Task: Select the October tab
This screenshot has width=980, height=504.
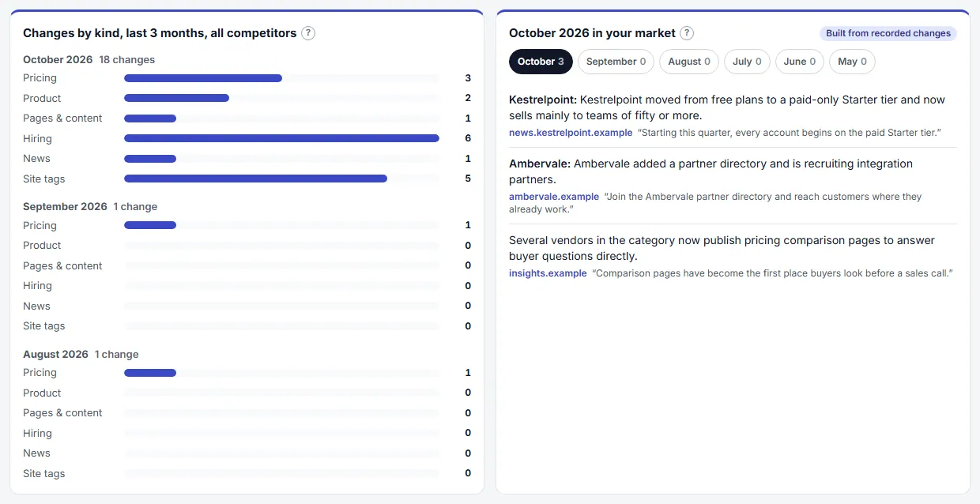Action: pos(541,62)
